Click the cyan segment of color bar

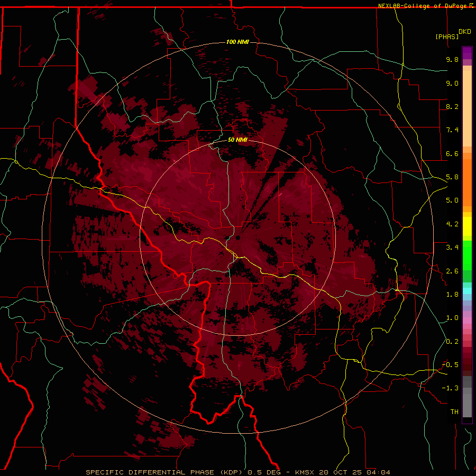(x=467, y=290)
